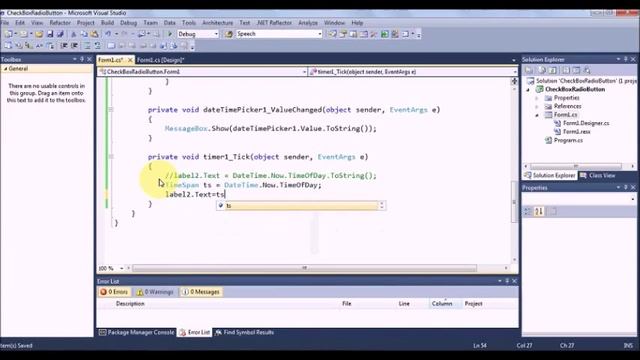This screenshot has height=360, width=640.
Task: Select Program.cs in Solution Explorer
Action: [568, 140]
